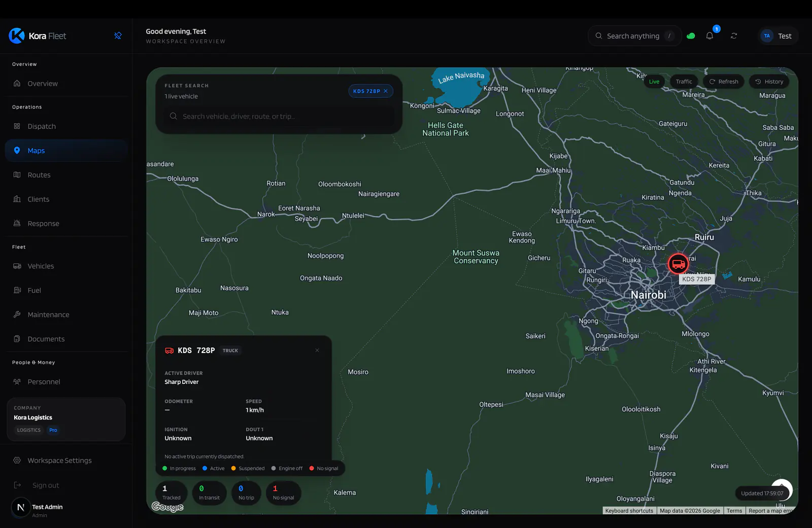812x528 pixels.
Task: Click the Tracked count pill
Action: tap(172, 494)
